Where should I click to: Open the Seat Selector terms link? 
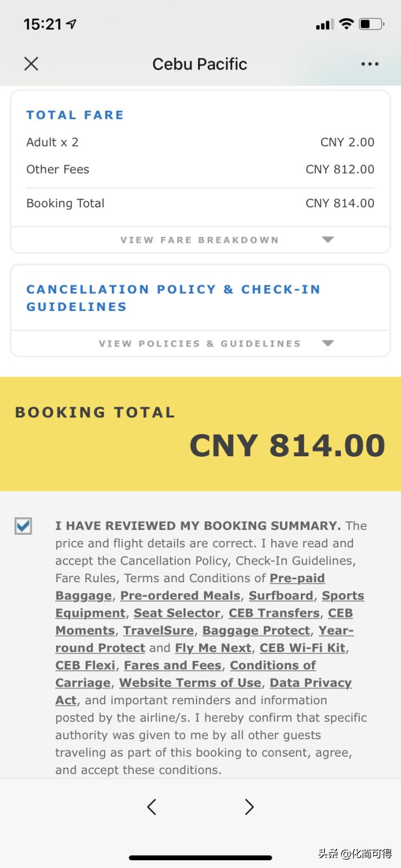[x=177, y=613]
